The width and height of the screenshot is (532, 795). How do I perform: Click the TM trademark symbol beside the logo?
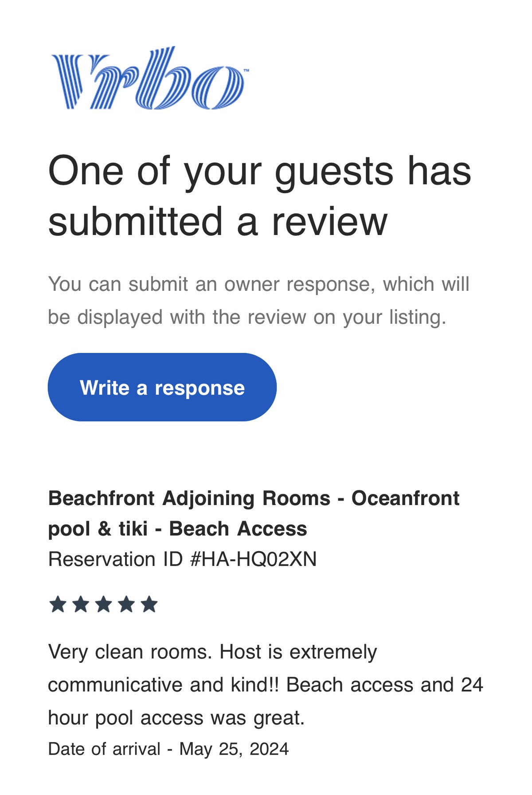click(246, 70)
